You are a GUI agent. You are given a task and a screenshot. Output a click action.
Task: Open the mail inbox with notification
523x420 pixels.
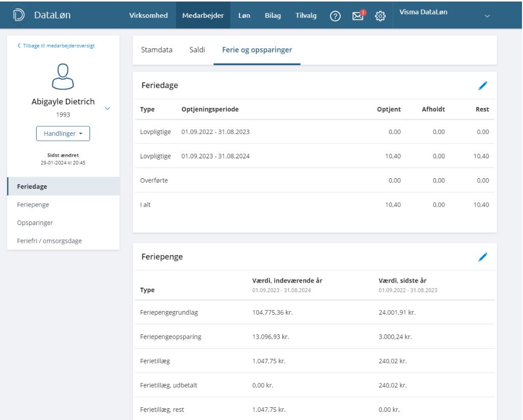[359, 15]
